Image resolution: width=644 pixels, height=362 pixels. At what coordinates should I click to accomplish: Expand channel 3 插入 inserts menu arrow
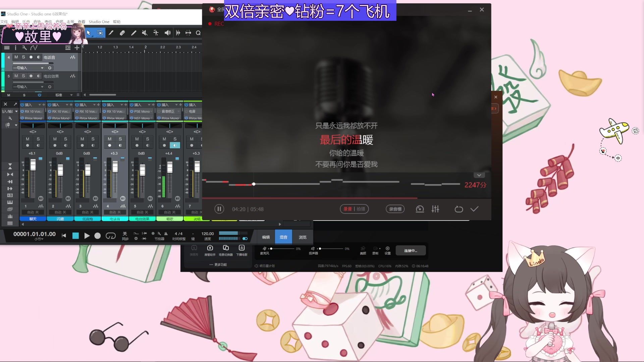point(94,105)
